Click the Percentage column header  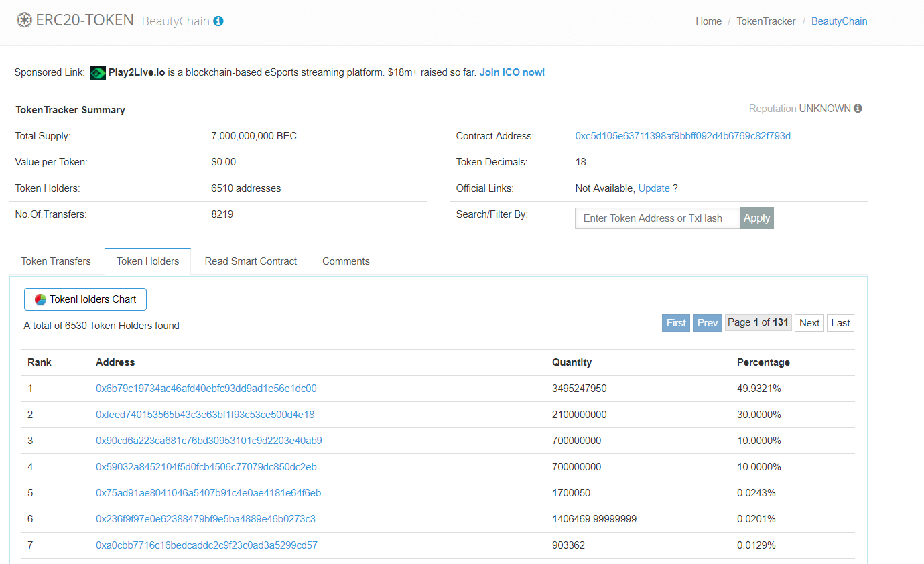tap(763, 362)
